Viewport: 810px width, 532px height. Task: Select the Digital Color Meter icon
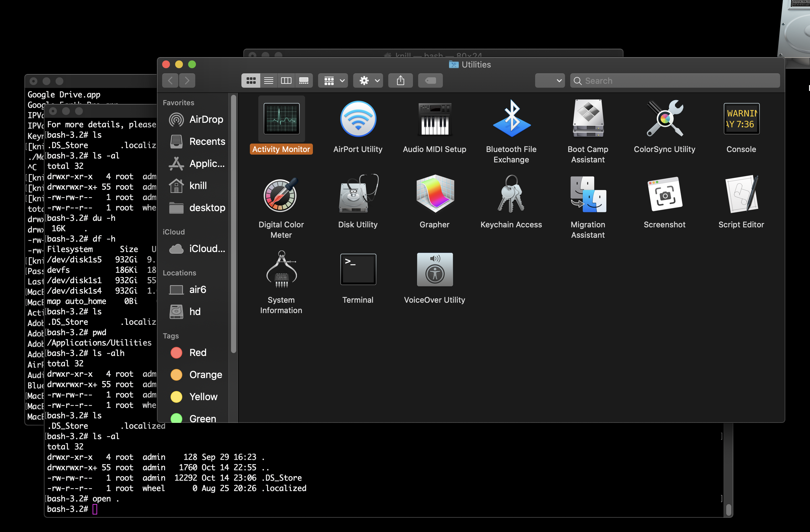[281, 194]
